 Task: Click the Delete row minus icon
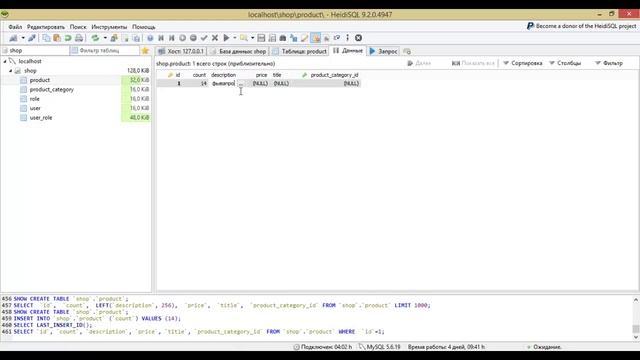tap(193, 38)
